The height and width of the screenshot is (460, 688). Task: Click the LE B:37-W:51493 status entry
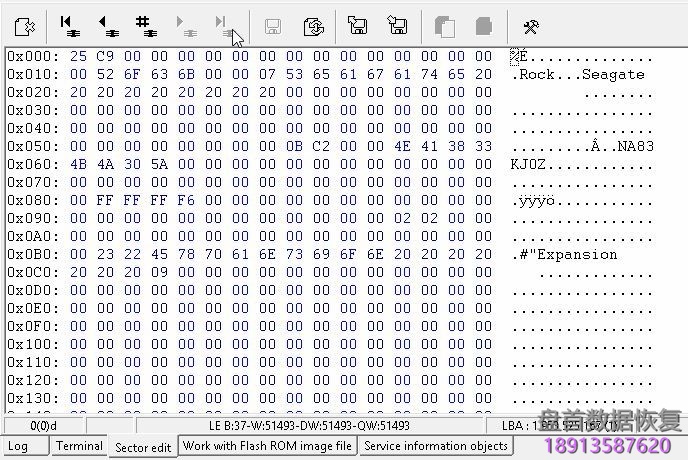click(x=309, y=425)
